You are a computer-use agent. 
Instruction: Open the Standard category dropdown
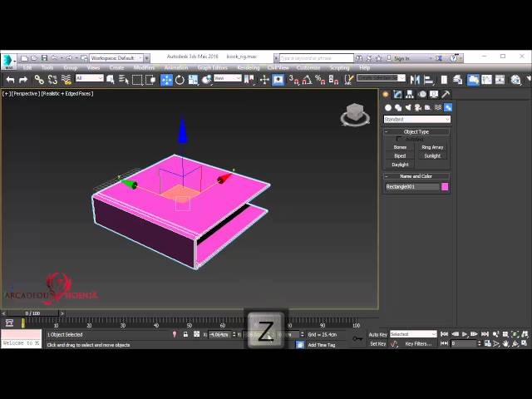pos(416,120)
